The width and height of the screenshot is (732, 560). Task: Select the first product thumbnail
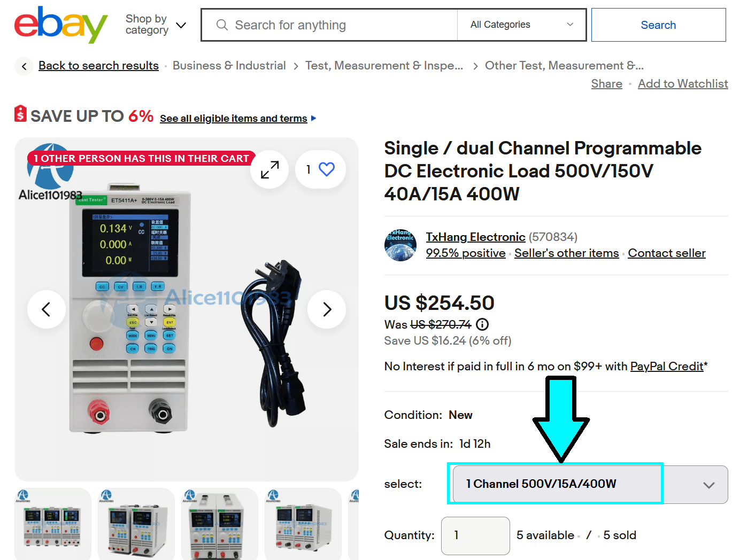click(x=53, y=524)
